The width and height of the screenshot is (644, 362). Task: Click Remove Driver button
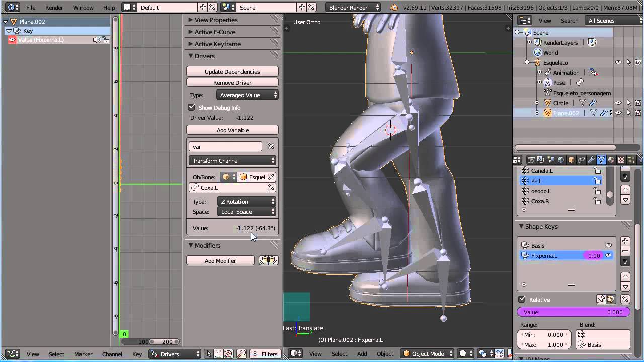click(232, 82)
